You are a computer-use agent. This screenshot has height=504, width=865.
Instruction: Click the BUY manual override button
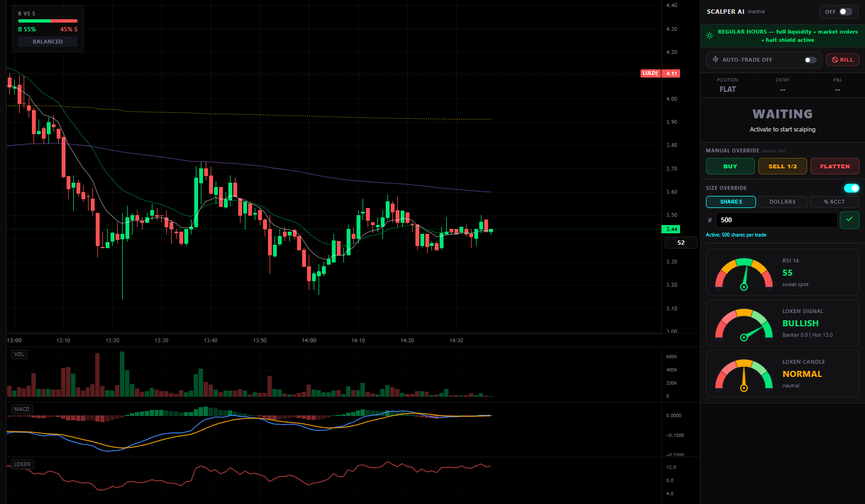click(730, 166)
